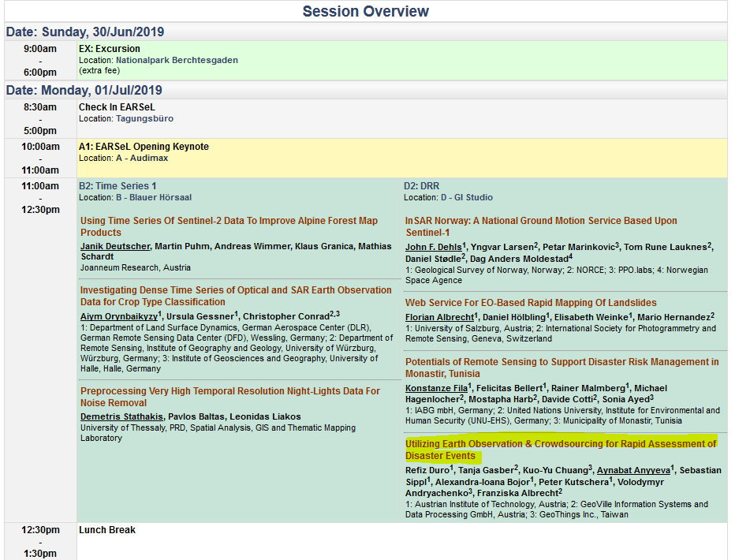Screen dimensions: 750x560
Task: Open highlighted Crowdsourcing Rapid Assessment paper
Action: (x=561, y=450)
